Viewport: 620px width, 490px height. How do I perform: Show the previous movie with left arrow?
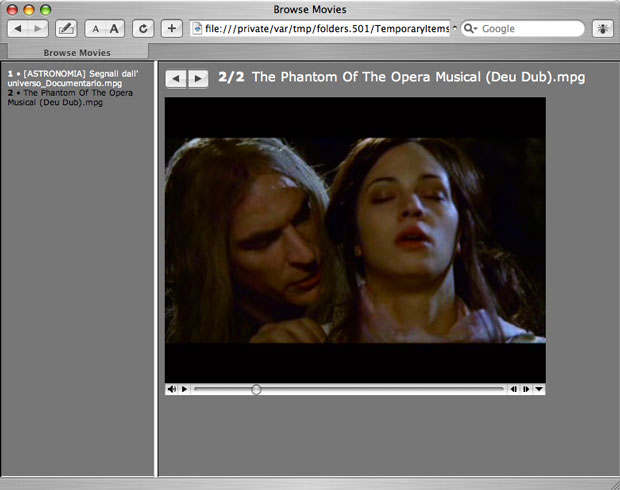point(176,79)
